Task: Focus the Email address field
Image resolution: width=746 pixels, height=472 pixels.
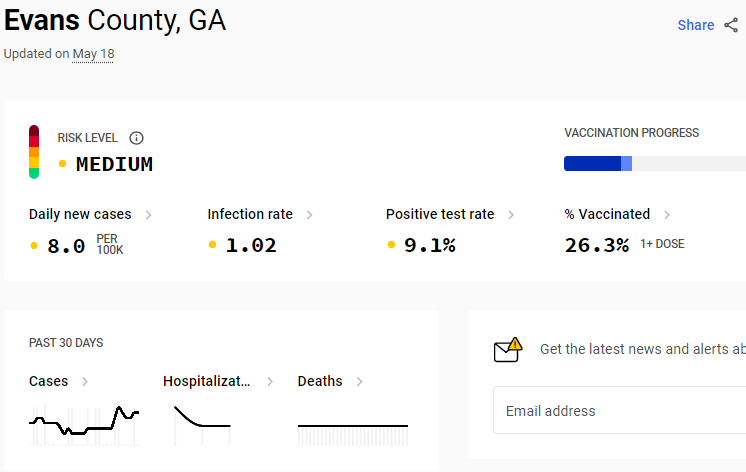Action: point(619,410)
